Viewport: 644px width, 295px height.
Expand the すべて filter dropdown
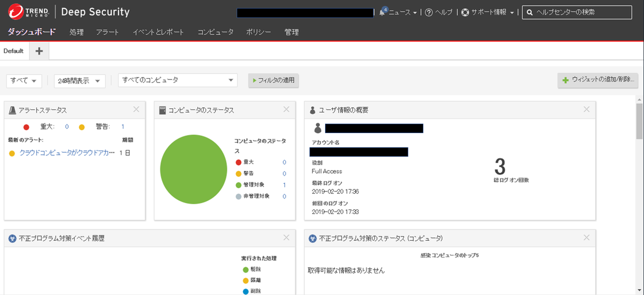pyautogui.click(x=24, y=80)
